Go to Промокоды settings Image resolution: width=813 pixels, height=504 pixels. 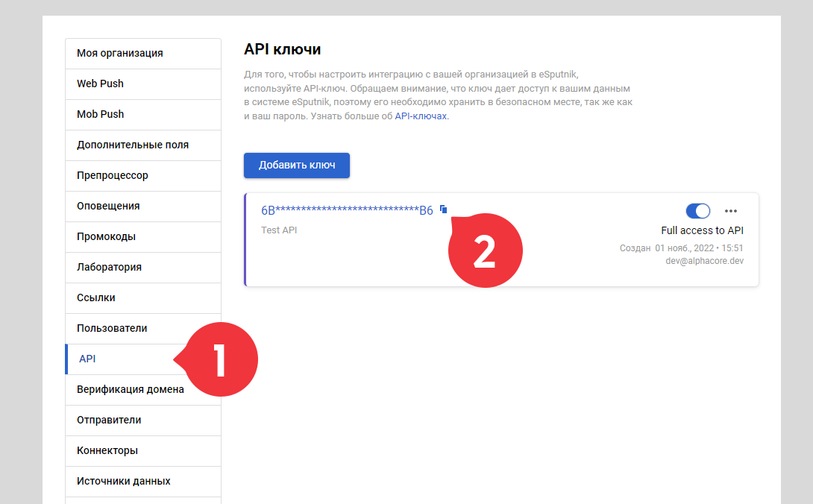tap(143, 237)
